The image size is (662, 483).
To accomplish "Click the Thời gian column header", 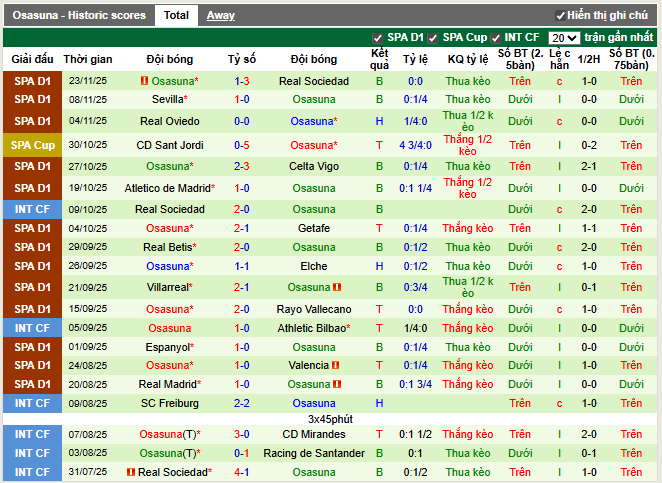I will coord(88,59).
